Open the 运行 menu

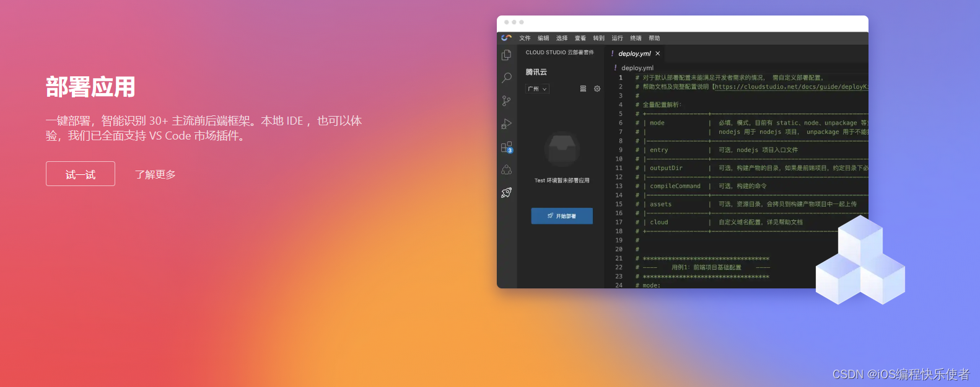tap(618, 38)
